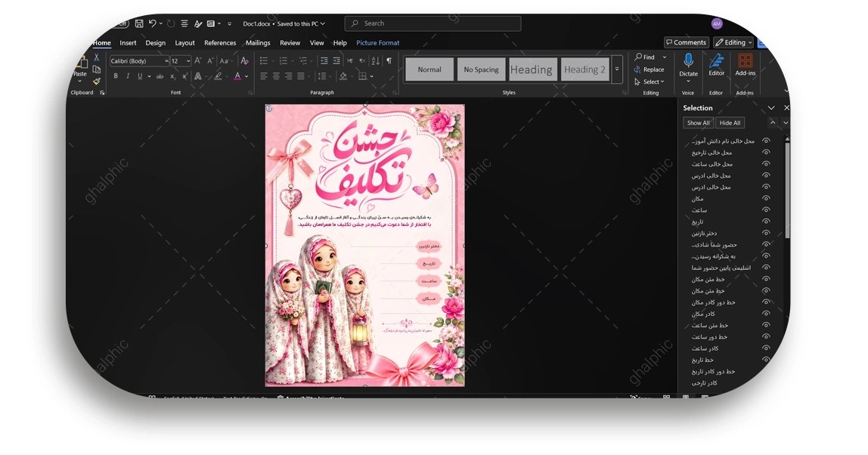
Task: Expand the Styles gallery more arrow
Action: click(x=617, y=70)
